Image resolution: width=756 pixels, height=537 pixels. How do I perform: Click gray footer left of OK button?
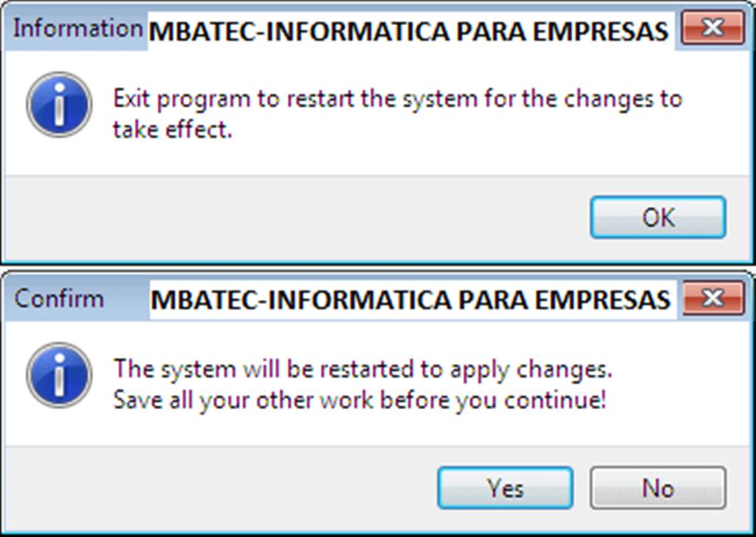(x=295, y=217)
